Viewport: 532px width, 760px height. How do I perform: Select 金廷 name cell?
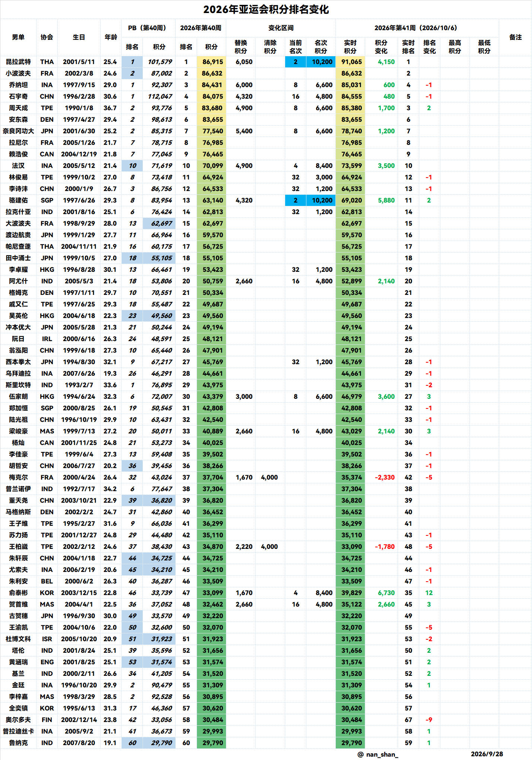pyautogui.click(x=18, y=685)
